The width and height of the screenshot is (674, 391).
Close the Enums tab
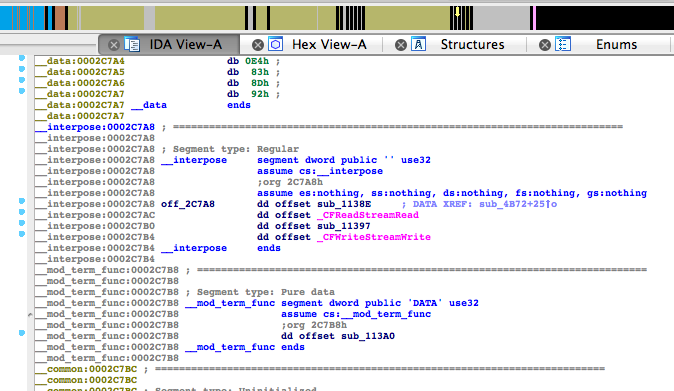(545, 45)
